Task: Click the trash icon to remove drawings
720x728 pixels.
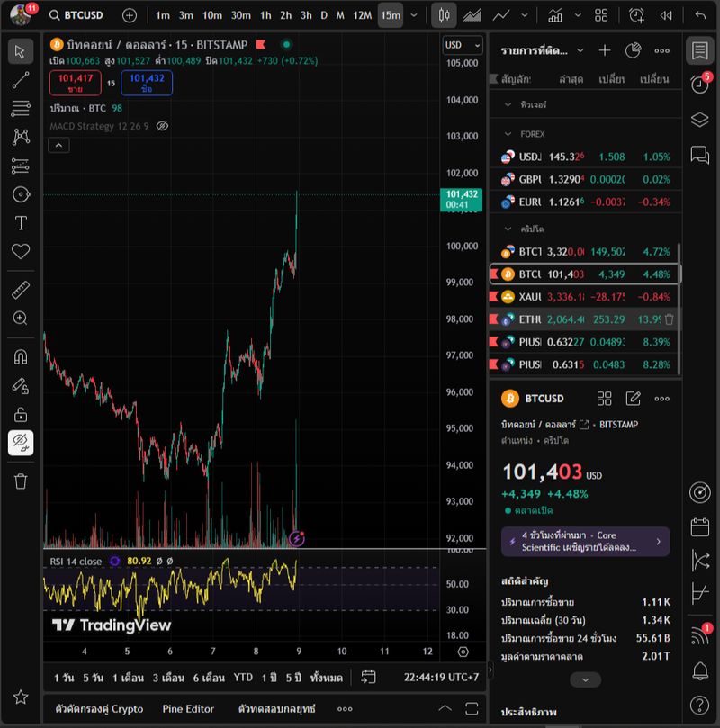Action: coord(20,483)
